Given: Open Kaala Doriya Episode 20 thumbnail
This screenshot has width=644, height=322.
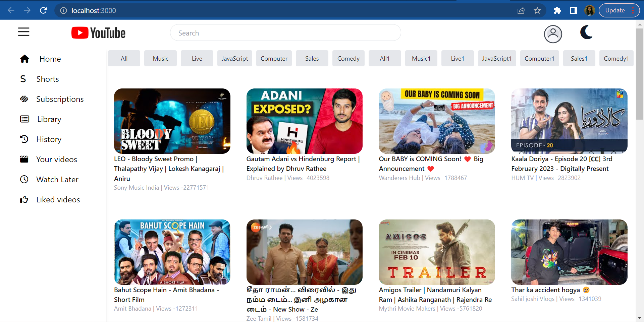Looking at the screenshot, I should [569, 121].
